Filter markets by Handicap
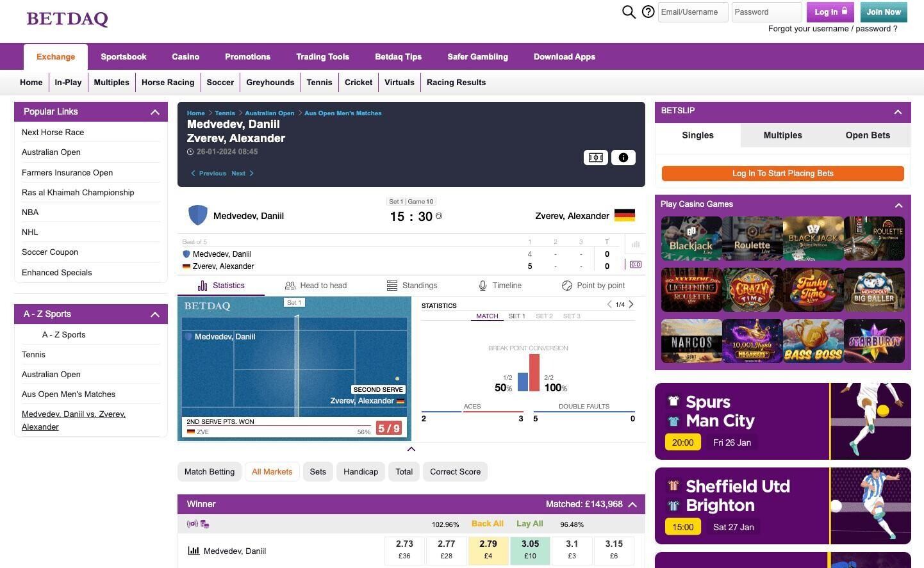924x568 pixels. (361, 472)
